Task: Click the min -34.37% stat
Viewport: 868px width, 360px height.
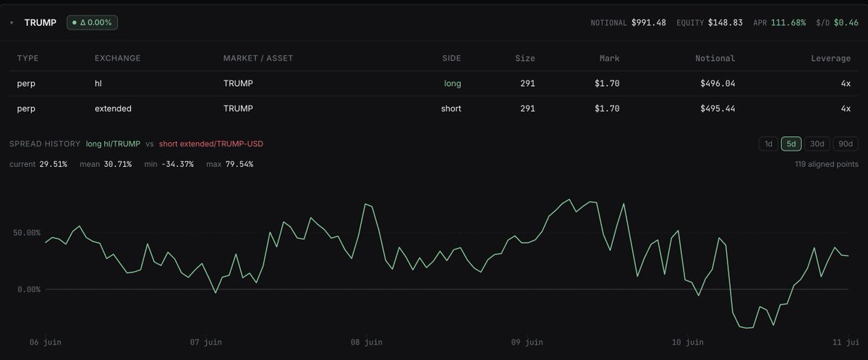Action: 168,164
